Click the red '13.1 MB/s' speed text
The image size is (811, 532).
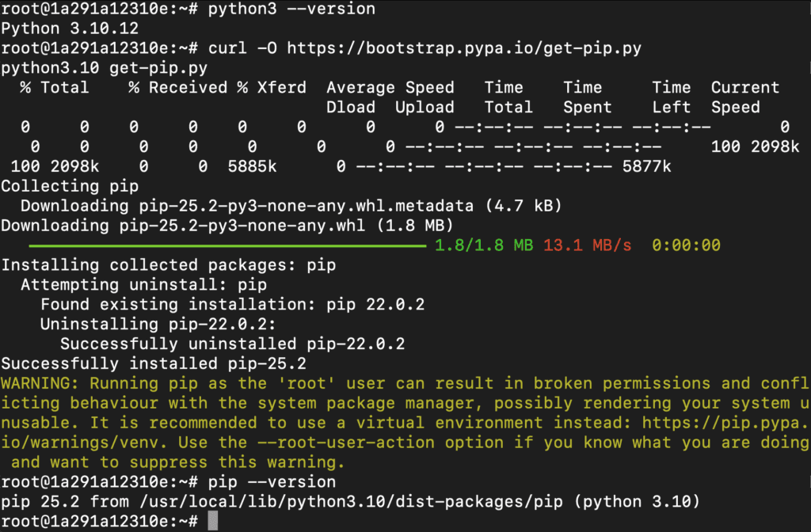coord(588,245)
